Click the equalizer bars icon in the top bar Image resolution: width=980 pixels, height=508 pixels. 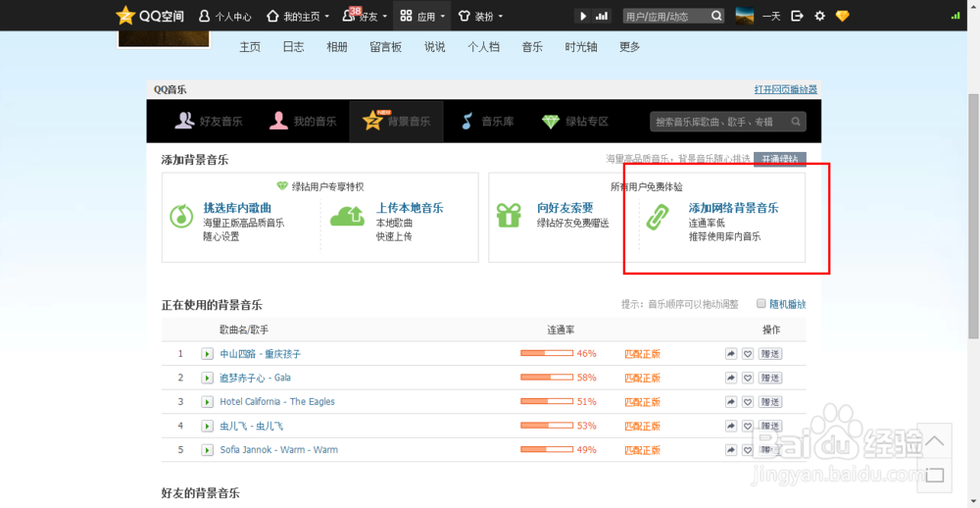(x=602, y=17)
